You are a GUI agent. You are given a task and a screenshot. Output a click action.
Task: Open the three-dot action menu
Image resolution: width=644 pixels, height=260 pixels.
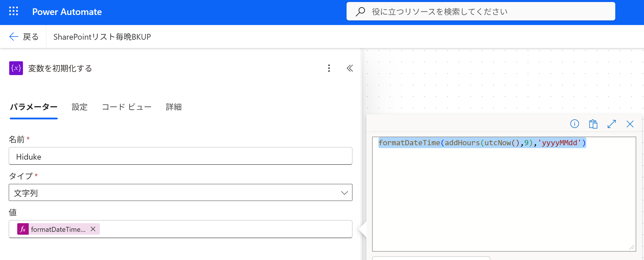329,68
